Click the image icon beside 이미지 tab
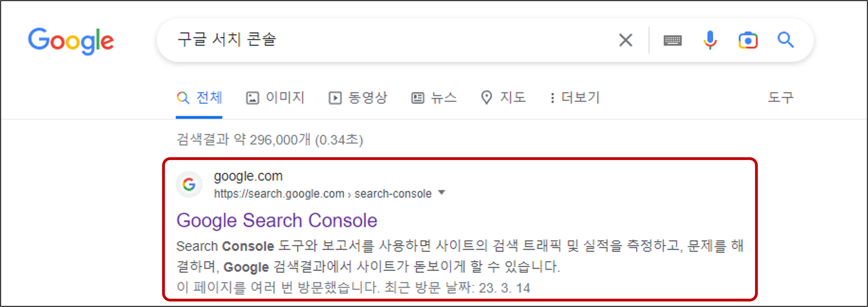868x307 pixels. (252, 98)
